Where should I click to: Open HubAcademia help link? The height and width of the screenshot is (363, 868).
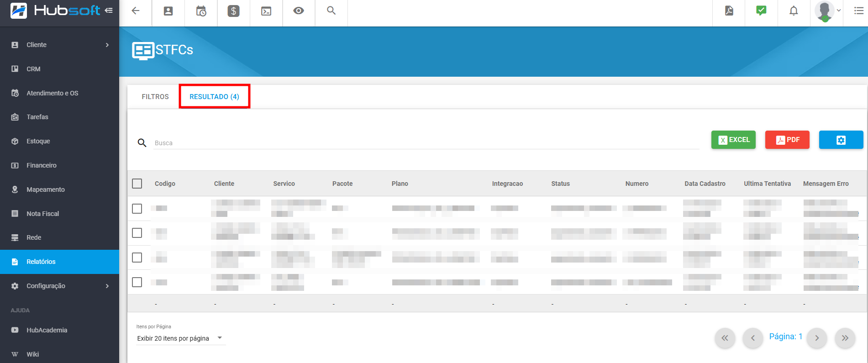[x=59, y=330]
